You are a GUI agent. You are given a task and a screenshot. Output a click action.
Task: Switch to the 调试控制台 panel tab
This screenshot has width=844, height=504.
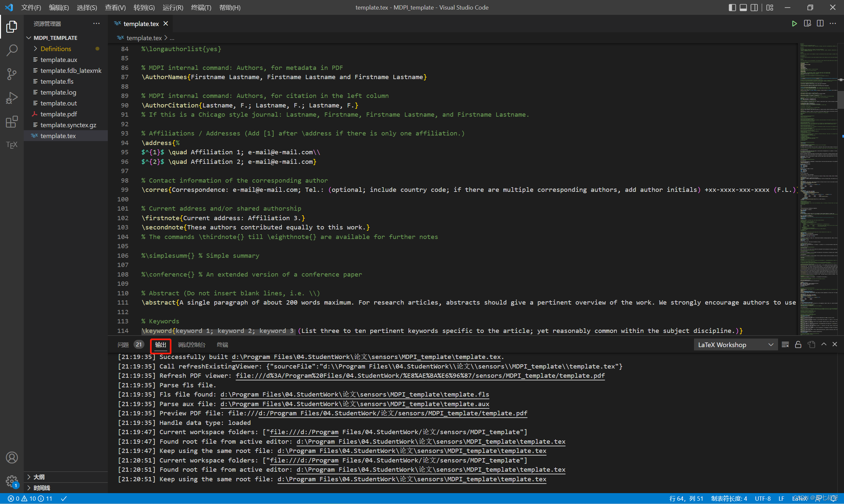[x=192, y=345]
